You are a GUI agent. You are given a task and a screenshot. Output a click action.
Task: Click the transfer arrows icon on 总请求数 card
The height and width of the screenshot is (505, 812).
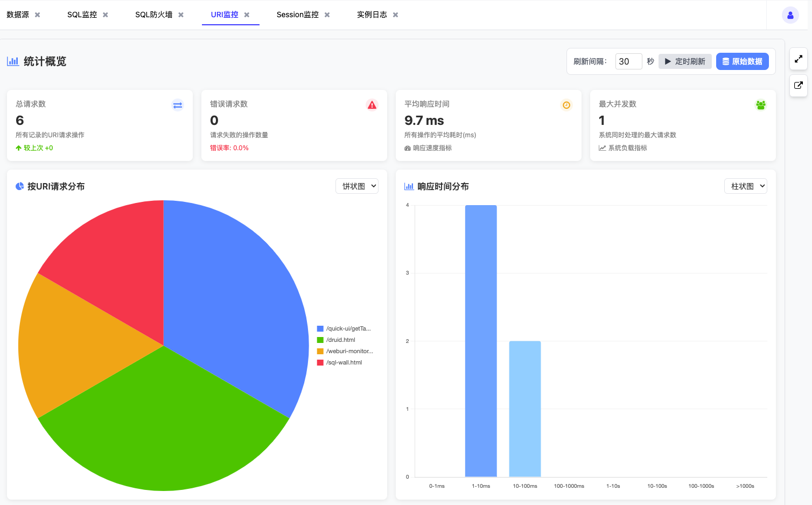coord(178,105)
